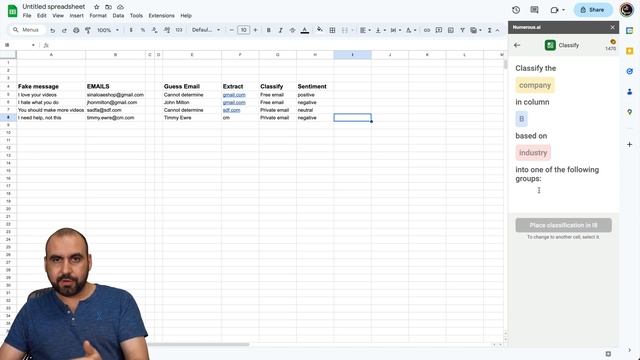Open the Insert menu
Screen dimensions: 640x360
click(x=76, y=16)
